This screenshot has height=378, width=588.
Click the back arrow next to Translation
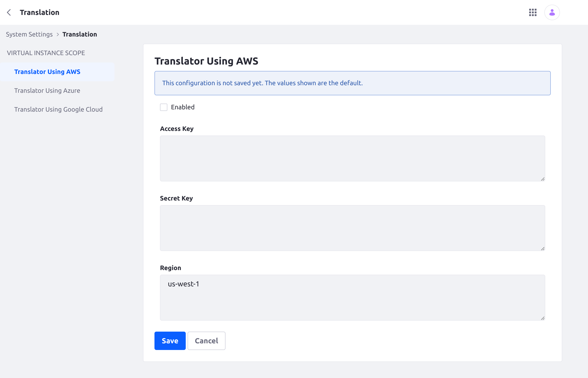(x=9, y=12)
